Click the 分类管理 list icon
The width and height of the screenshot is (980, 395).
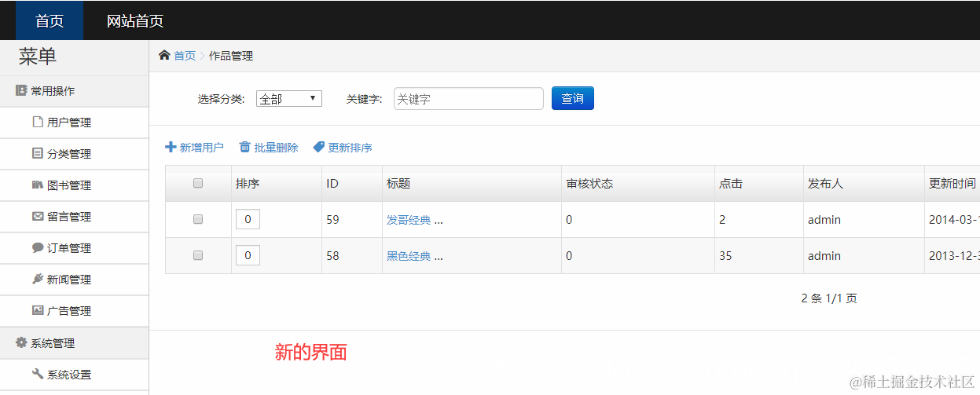click(x=38, y=153)
